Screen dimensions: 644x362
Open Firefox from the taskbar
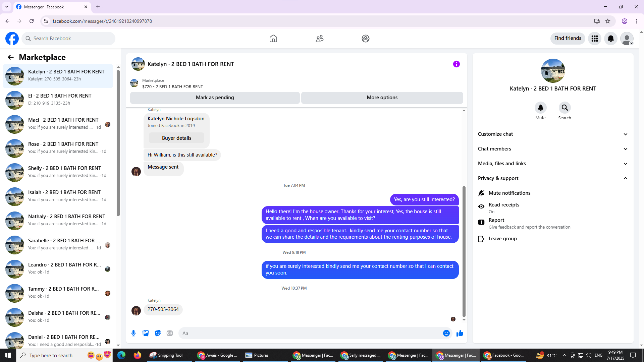tap(138, 355)
